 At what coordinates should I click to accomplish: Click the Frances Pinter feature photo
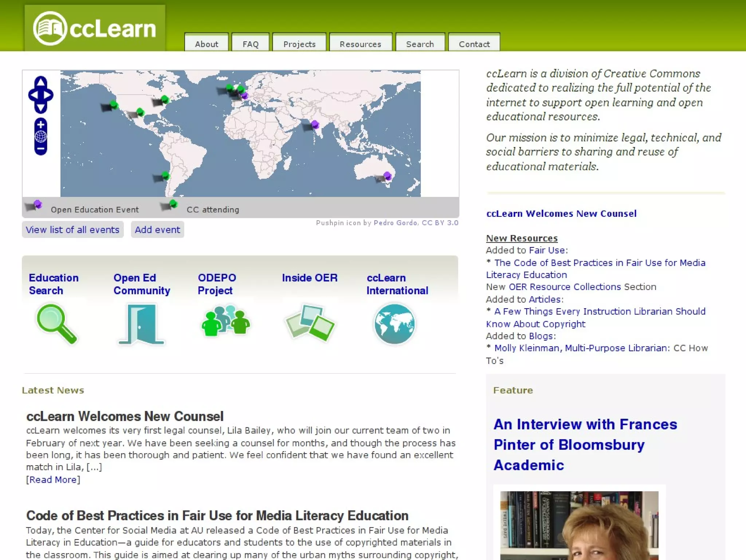[x=579, y=525]
